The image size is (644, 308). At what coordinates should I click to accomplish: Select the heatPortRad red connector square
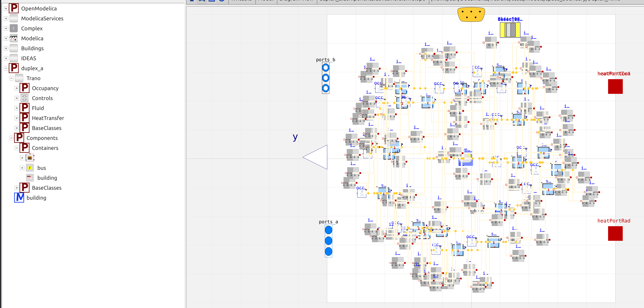[x=615, y=233]
